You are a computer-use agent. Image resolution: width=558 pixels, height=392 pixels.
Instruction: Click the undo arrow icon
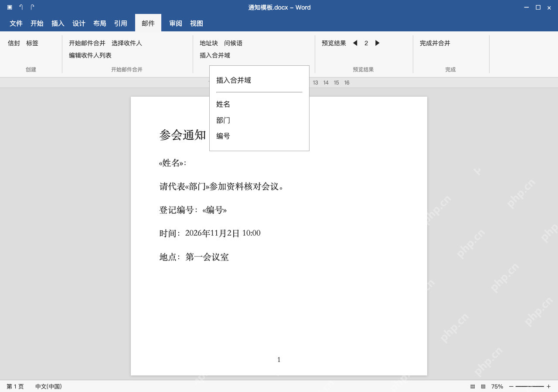(21, 7)
